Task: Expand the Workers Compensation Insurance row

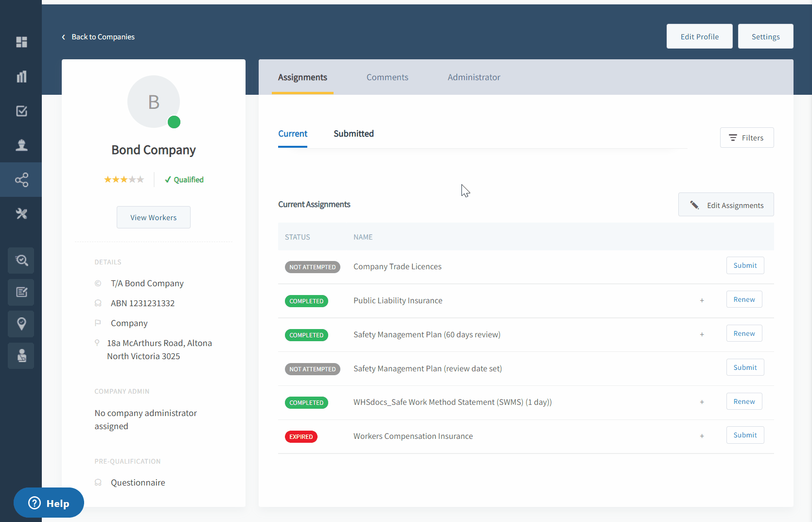Action: point(702,436)
